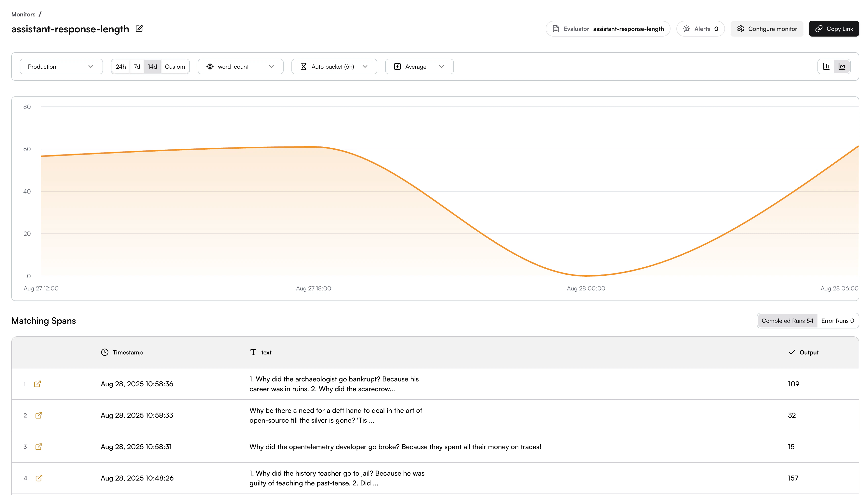This screenshot has height=495, width=868.
Task: Open span 1 external link icon
Action: [37, 384]
